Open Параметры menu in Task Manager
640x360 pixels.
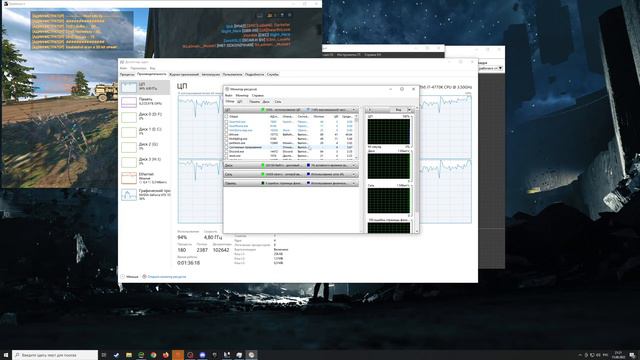[x=138, y=68]
